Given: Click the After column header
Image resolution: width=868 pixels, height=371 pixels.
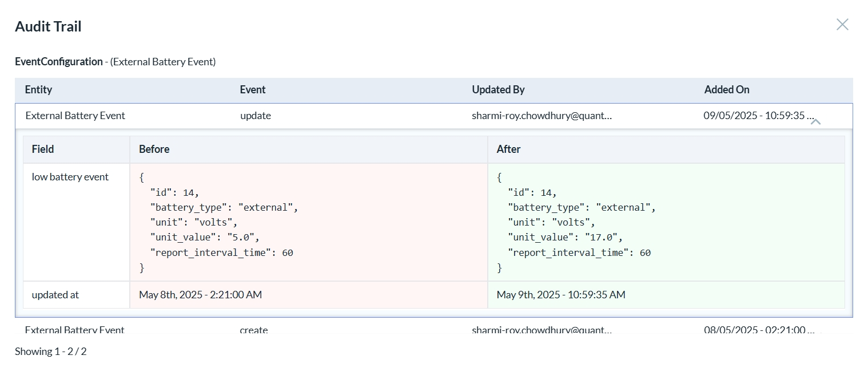Looking at the screenshot, I should [508, 149].
